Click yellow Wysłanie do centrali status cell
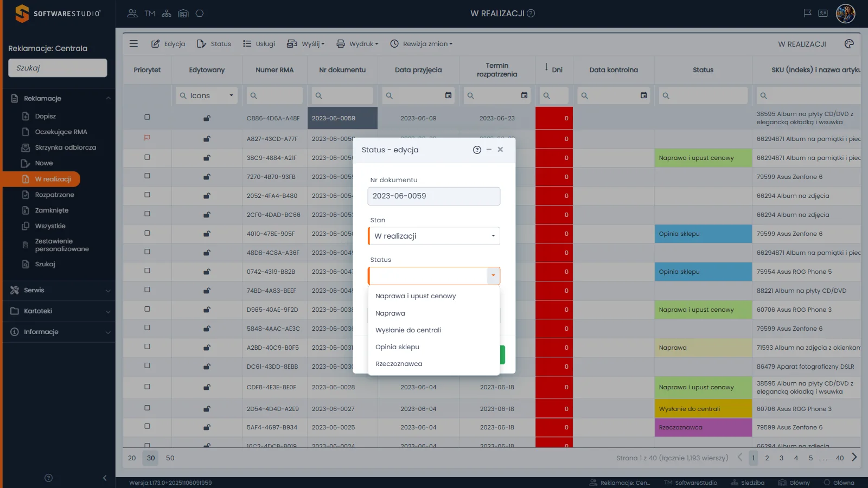Screen dimensions: 868x488 [x=703, y=409]
